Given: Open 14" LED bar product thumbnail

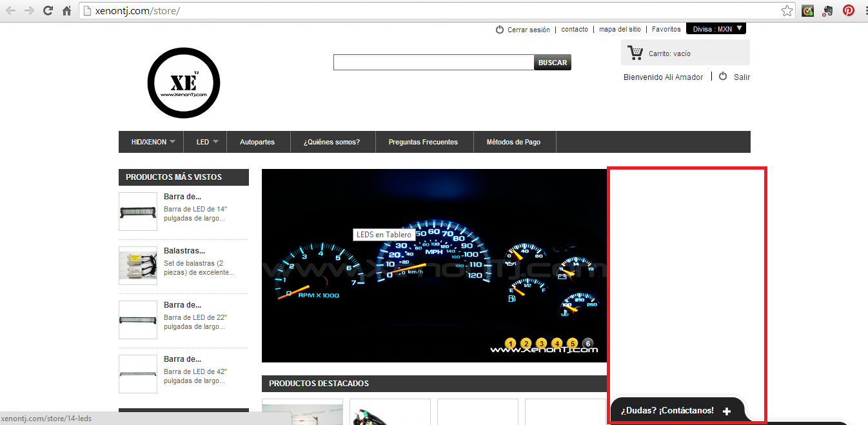Looking at the screenshot, I should coord(138,212).
